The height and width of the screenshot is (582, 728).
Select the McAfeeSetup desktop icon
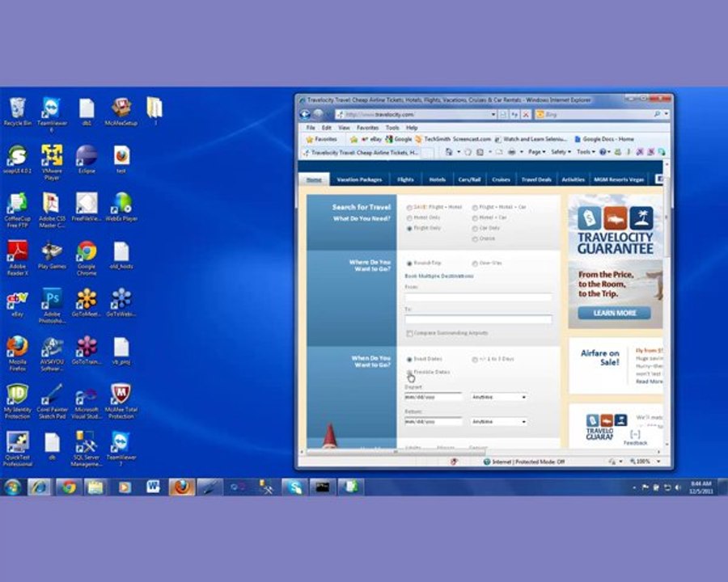point(121,112)
